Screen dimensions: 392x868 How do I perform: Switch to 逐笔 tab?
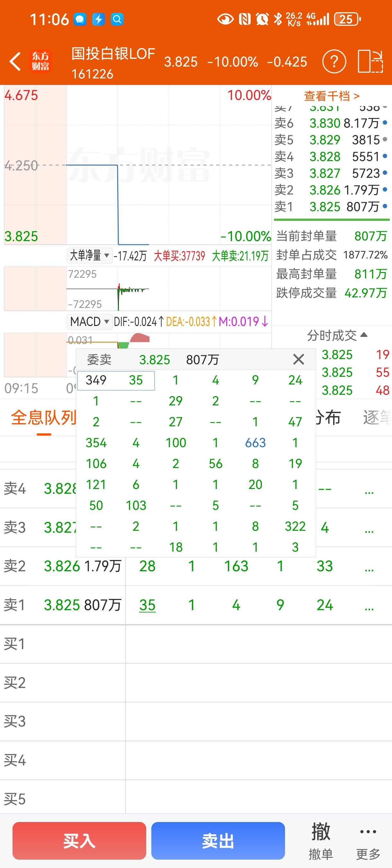click(x=377, y=418)
